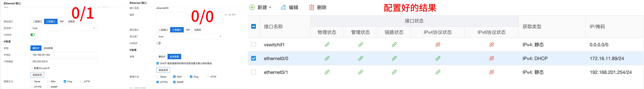
Task: Click the 新建 plus icon
Action: [252, 7]
